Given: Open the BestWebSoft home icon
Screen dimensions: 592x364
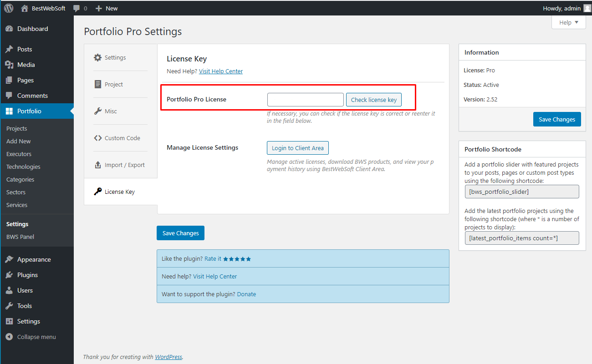Looking at the screenshot, I should (x=25, y=8).
